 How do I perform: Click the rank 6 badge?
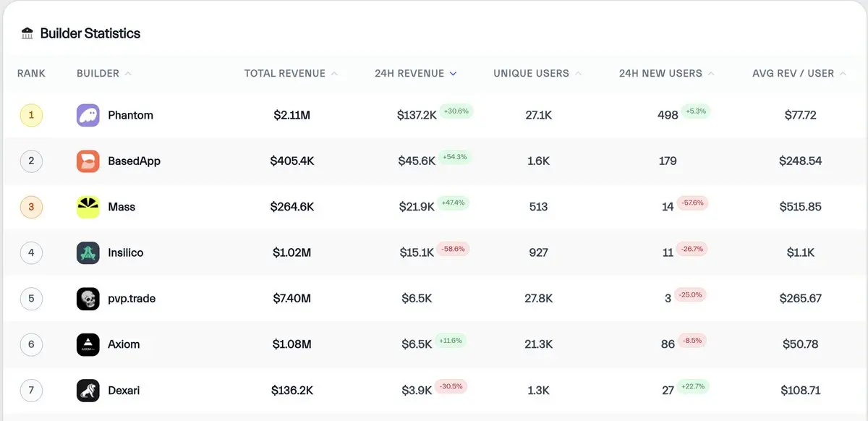click(x=31, y=344)
